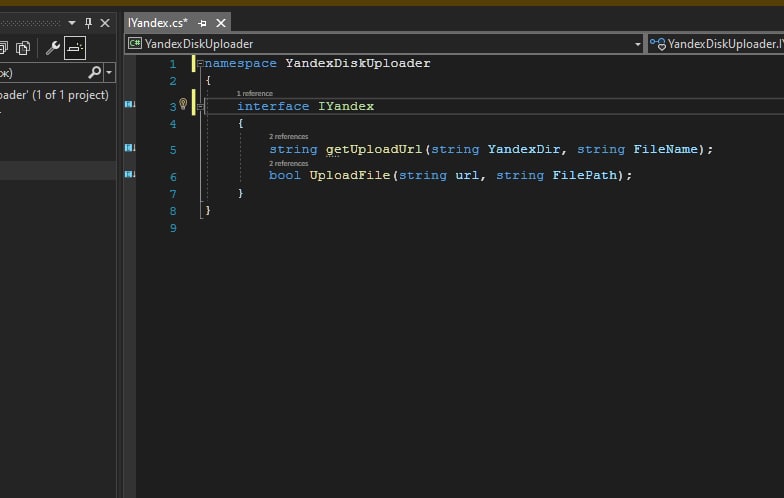Click the IYandex interface name
This screenshot has width=784, height=498.
[x=346, y=106]
